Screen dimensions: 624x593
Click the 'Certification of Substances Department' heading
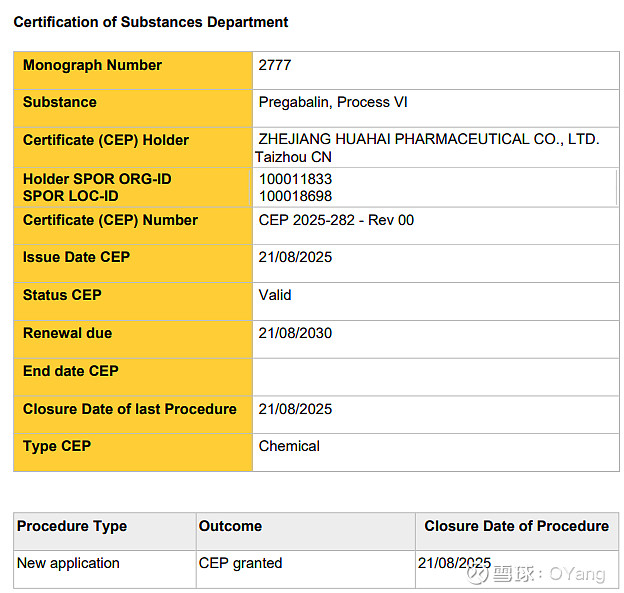pos(150,22)
